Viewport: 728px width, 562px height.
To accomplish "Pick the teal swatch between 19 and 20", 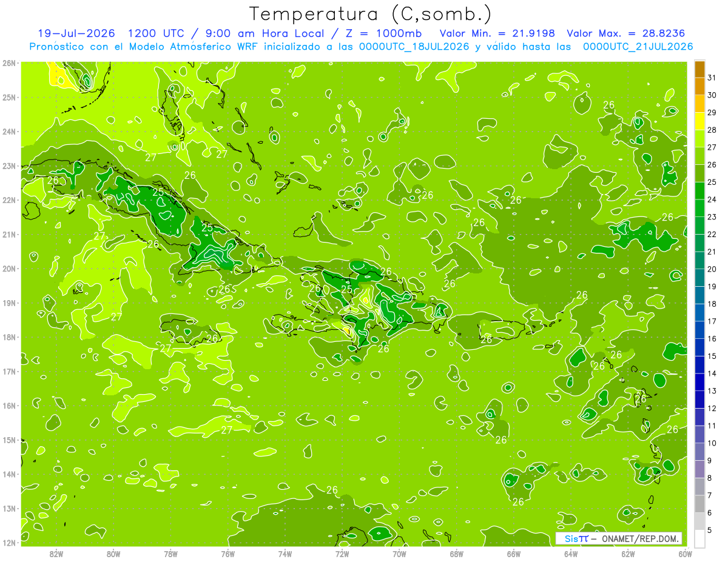I will click(699, 278).
